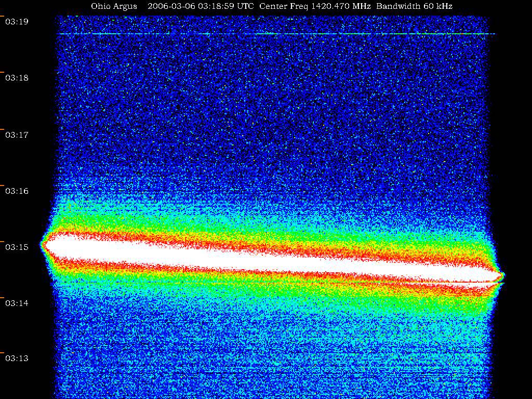
Task: Click the 2006-03-06 03:18:59 UTC timestamp
Action: (x=201, y=6)
